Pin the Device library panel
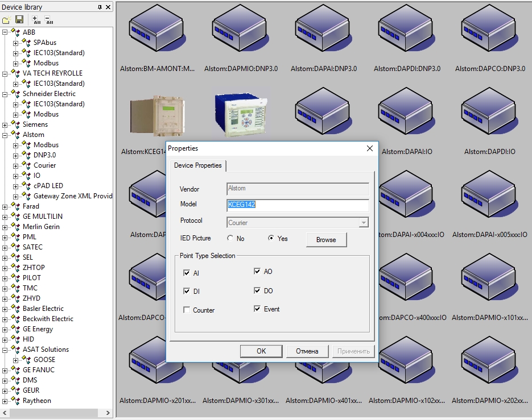The height and width of the screenshot is (420, 532). point(100,7)
